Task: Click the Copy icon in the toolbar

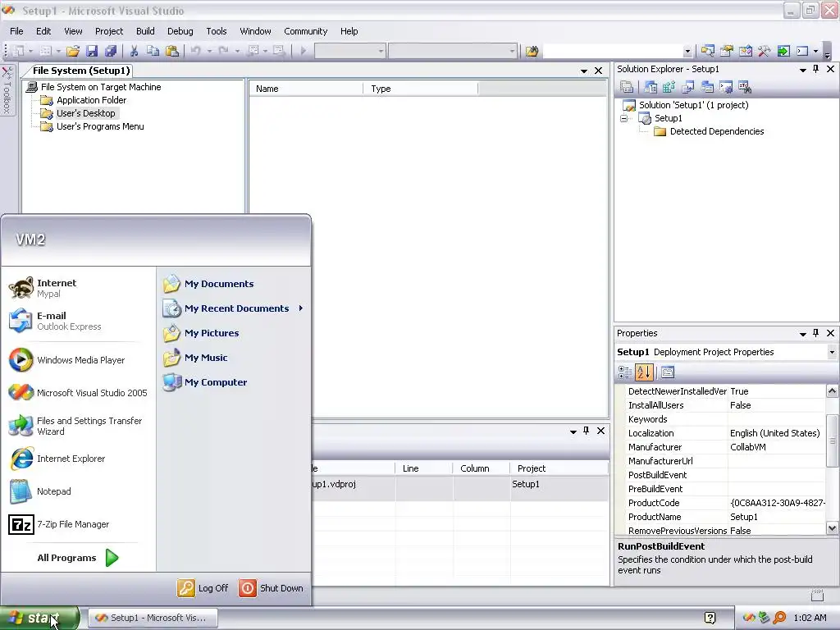Action: point(153,51)
